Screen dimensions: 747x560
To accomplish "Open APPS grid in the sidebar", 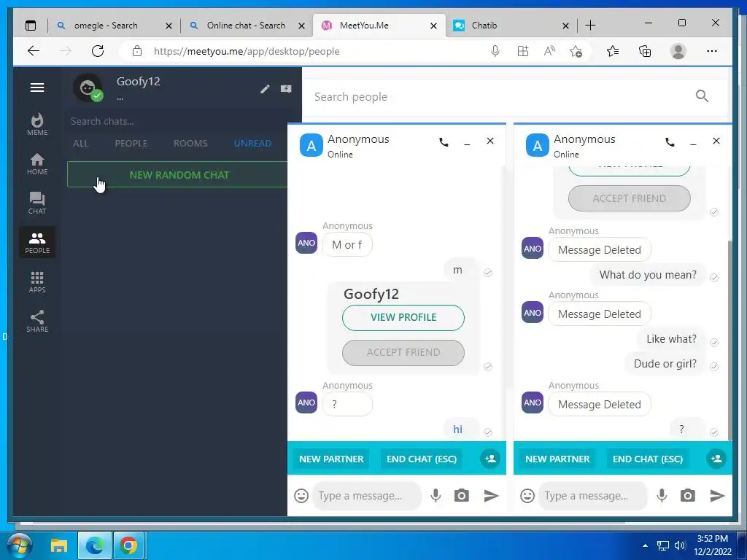I will click(37, 282).
